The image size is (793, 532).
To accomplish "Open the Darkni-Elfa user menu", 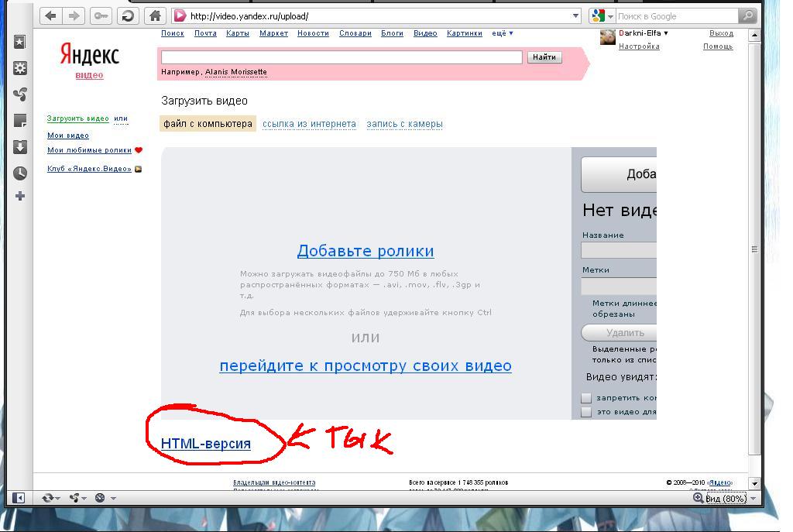I will (644, 33).
